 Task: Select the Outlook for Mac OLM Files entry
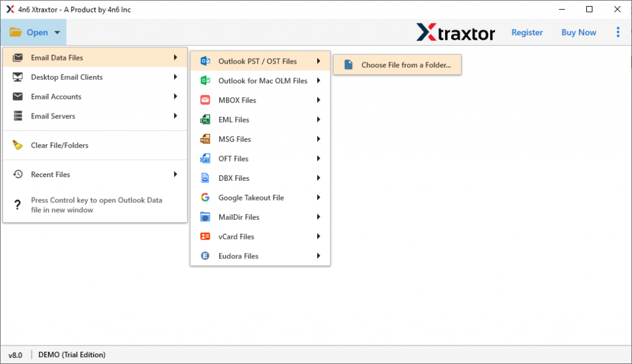[260, 81]
